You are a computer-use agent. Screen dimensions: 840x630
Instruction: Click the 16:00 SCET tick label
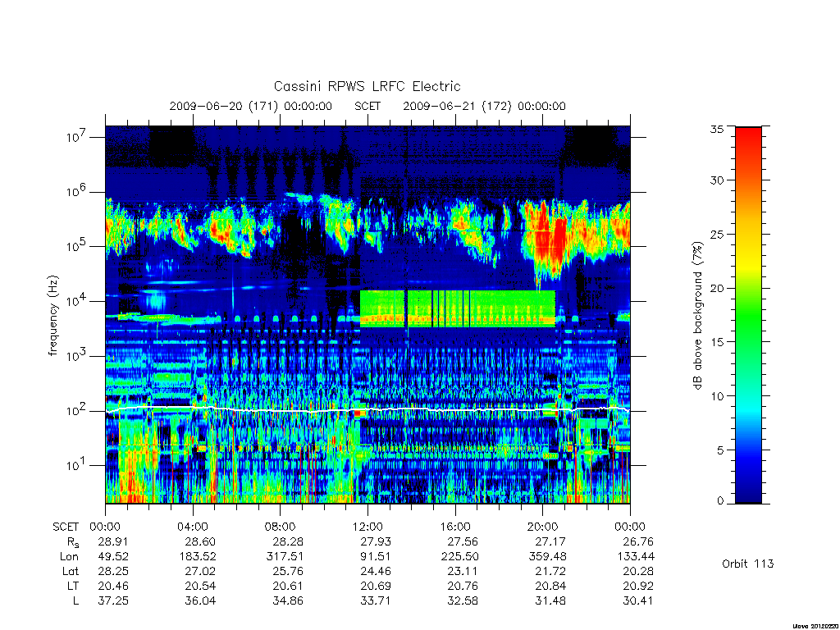[x=455, y=527]
